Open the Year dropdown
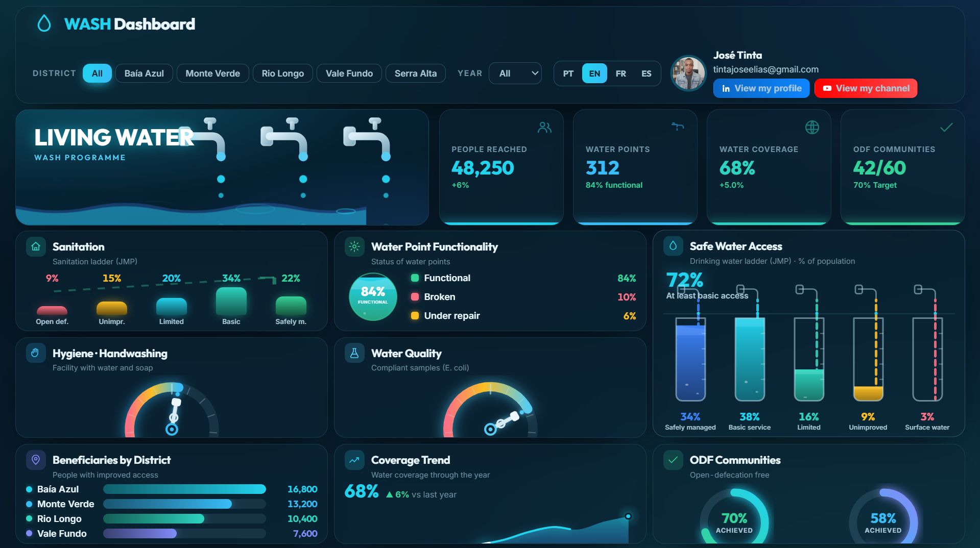980x548 pixels. pyautogui.click(x=515, y=73)
